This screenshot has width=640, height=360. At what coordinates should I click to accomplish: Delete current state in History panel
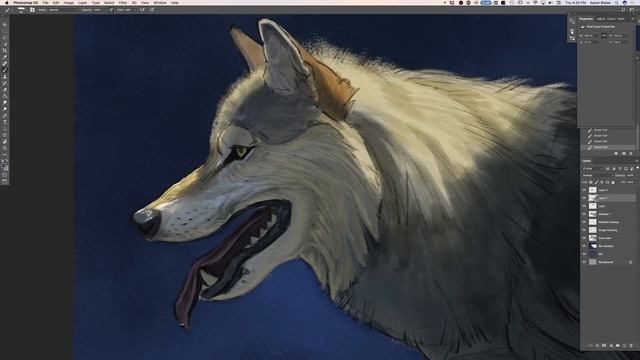pos(631,153)
